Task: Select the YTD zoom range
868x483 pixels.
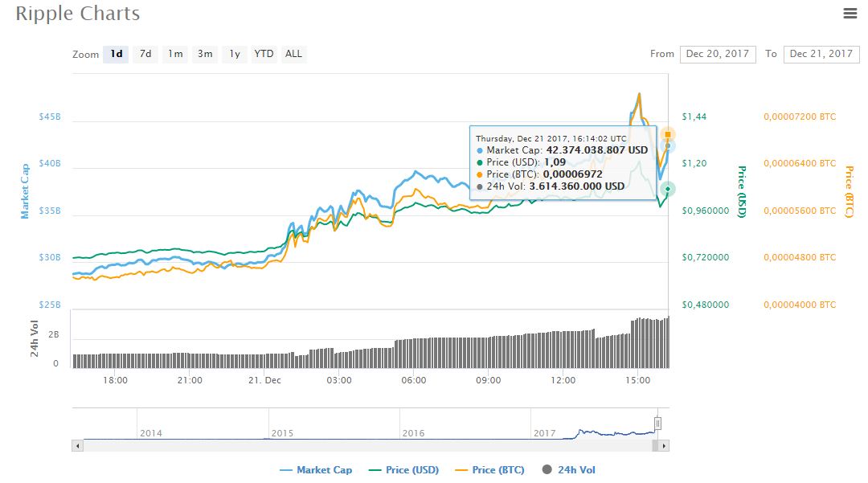Action: pyautogui.click(x=264, y=54)
